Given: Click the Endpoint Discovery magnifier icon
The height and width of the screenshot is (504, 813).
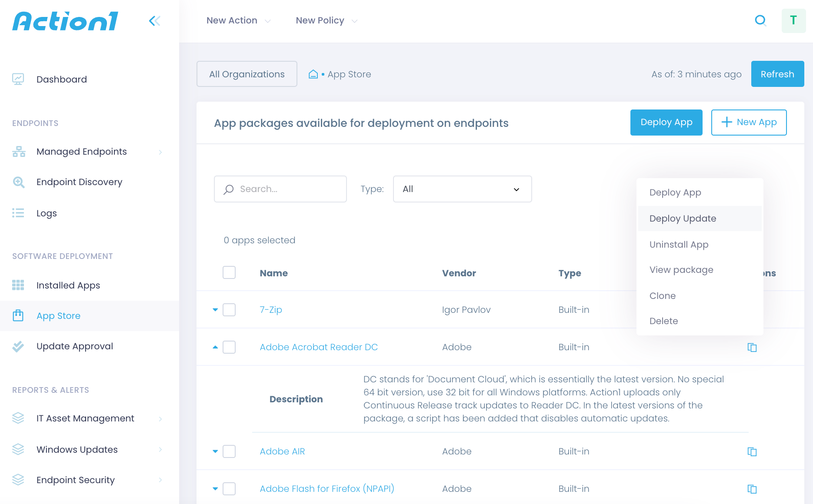Looking at the screenshot, I should tap(19, 182).
